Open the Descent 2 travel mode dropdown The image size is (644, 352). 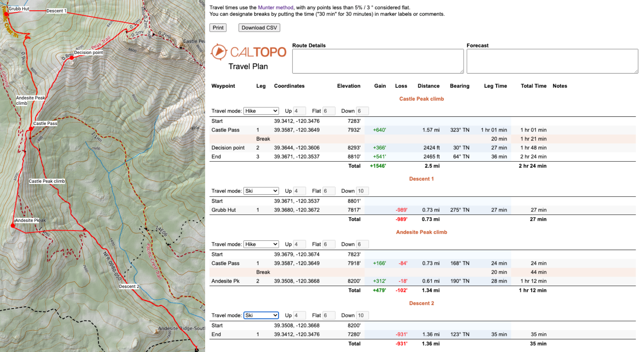(x=261, y=315)
